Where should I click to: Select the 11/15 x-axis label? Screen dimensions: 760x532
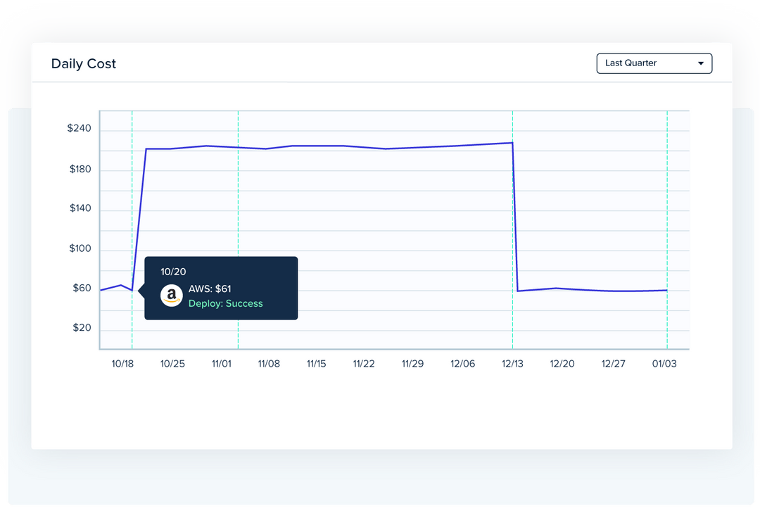point(316,364)
